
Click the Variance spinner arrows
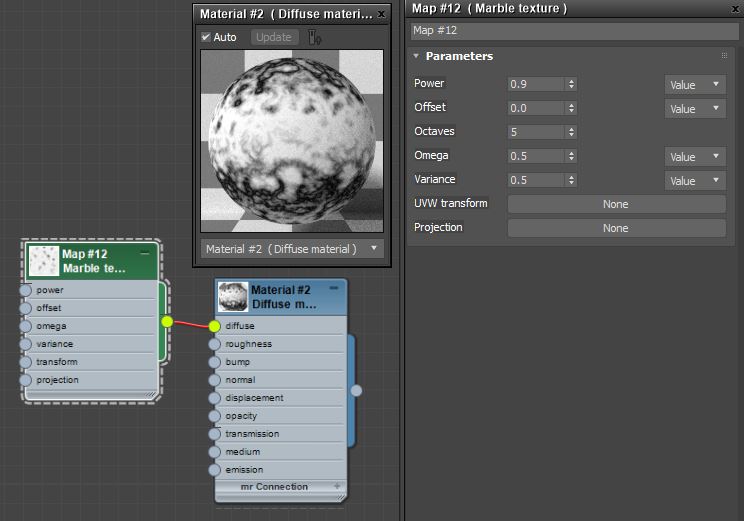571,180
